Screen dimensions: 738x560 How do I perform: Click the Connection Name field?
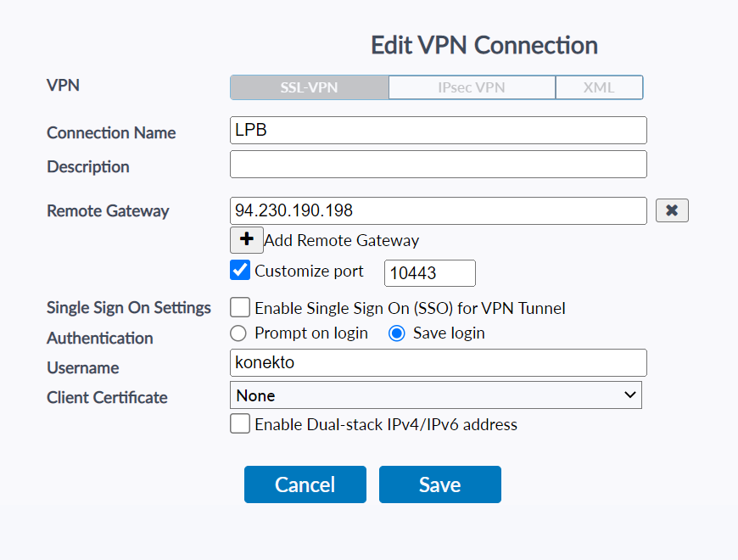[438, 131]
